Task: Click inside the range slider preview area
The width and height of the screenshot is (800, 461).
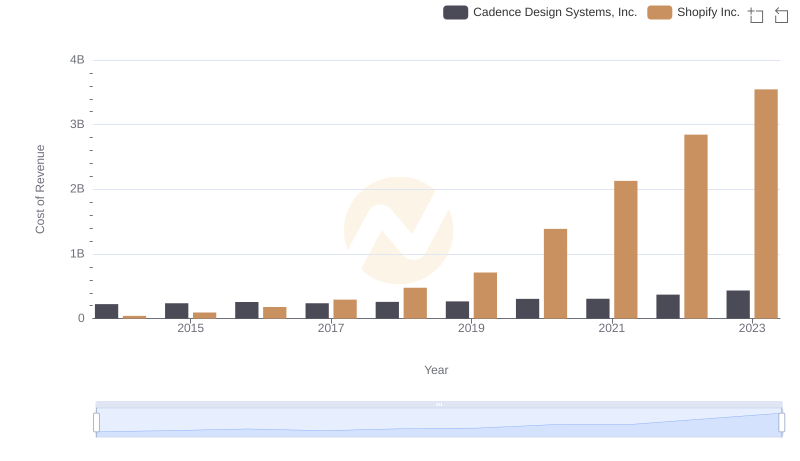Action: [x=439, y=422]
